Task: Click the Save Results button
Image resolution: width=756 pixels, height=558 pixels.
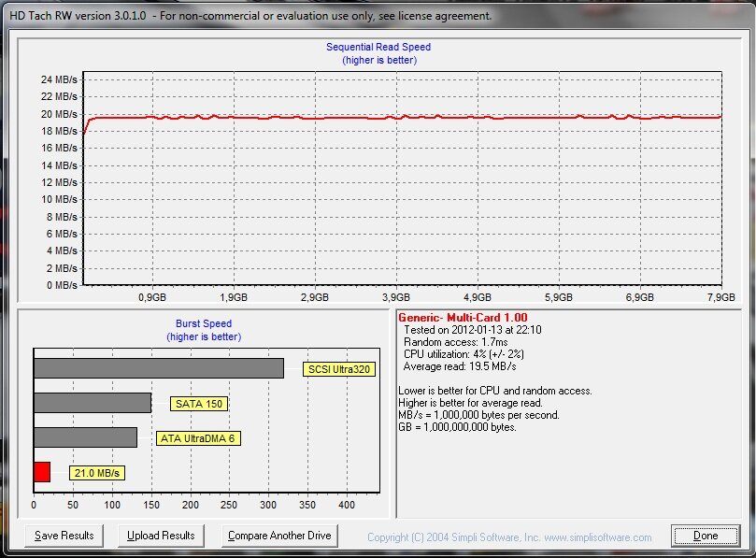Action: click(64, 536)
